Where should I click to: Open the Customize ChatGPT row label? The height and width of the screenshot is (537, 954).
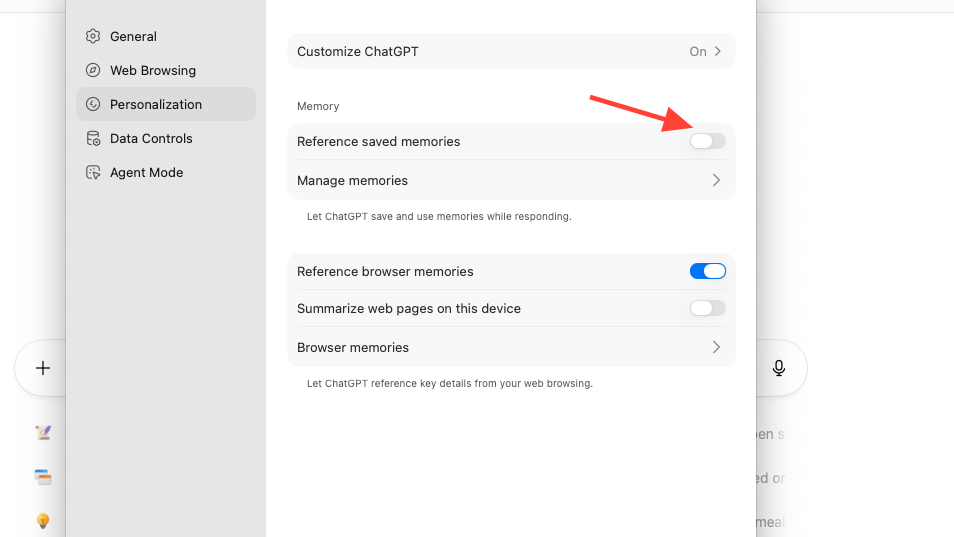click(356, 51)
